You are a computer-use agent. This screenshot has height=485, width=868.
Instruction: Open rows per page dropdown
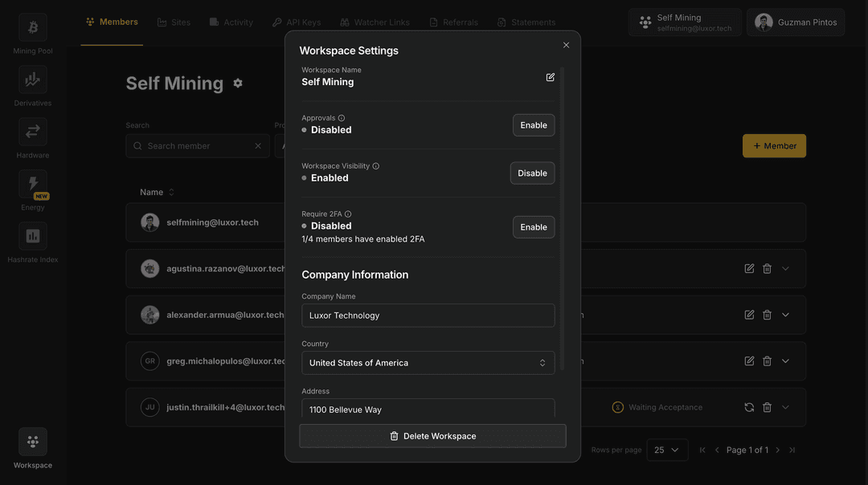pos(666,450)
